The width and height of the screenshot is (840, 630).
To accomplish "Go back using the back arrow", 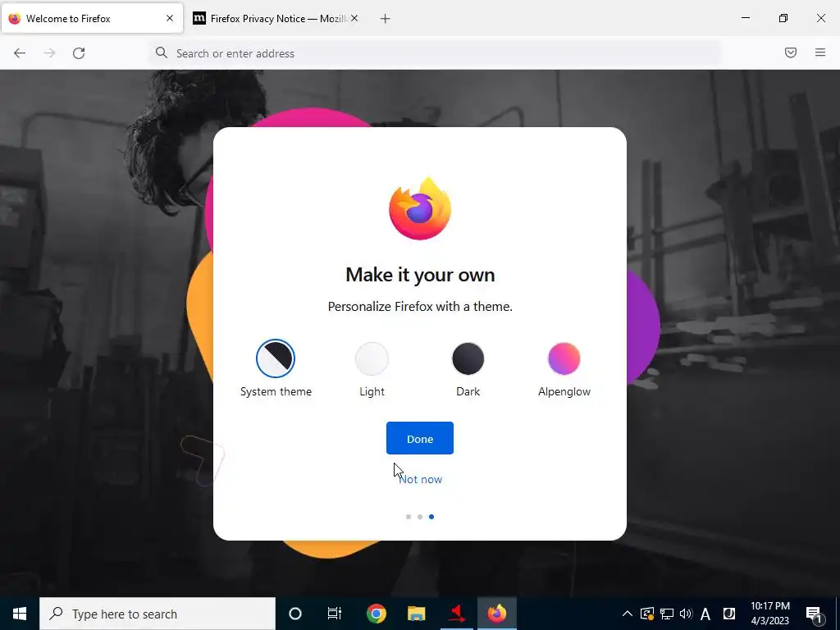I will point(20,53).
